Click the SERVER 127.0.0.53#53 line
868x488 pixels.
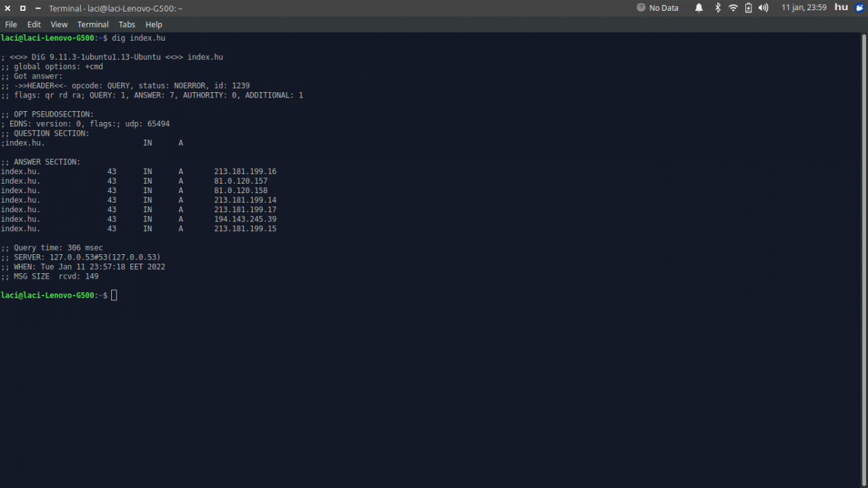(81, 258)
